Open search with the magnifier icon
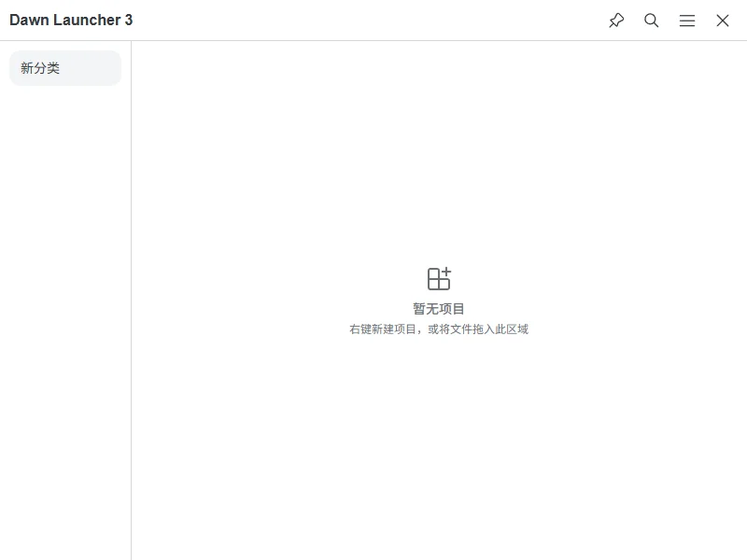747x560 pixels. pyautogui.click(x=651, y=21)
